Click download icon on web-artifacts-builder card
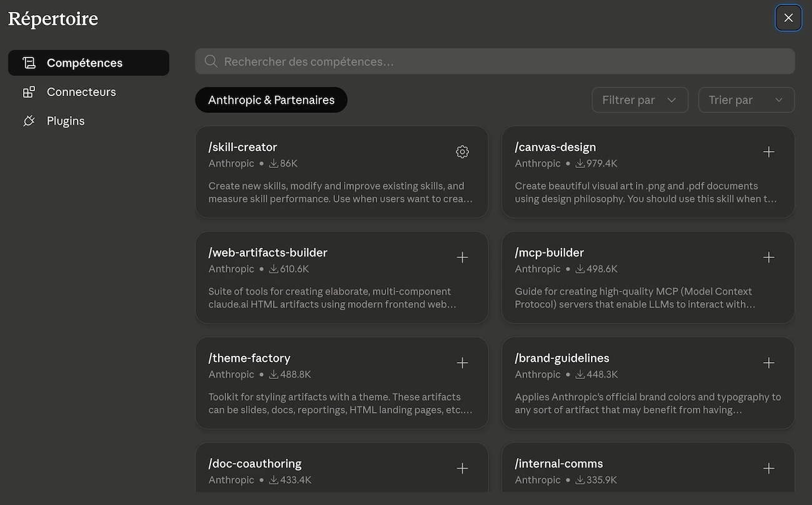 pos(274,269)
